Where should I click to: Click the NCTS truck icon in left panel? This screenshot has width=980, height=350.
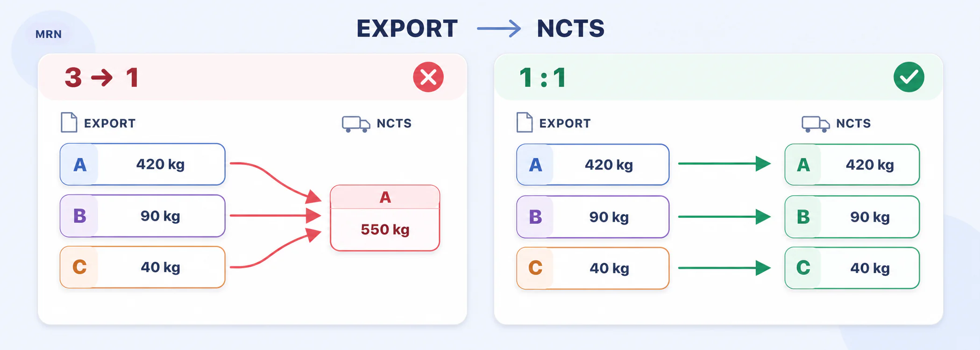click(356, 124)
